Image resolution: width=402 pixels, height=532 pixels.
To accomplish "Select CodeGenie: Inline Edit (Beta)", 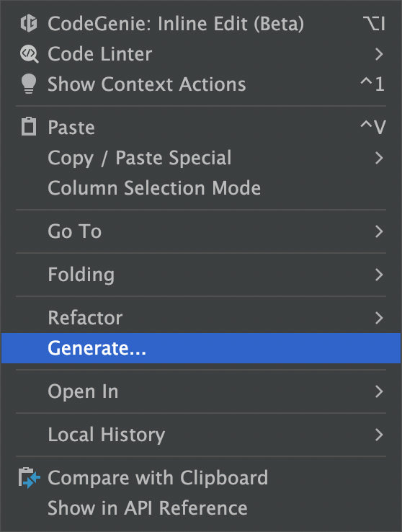I will pos(201,24).
